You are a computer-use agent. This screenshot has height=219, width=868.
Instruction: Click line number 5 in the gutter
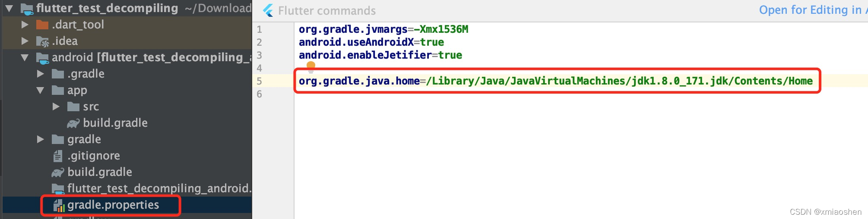tap(259, 81)
